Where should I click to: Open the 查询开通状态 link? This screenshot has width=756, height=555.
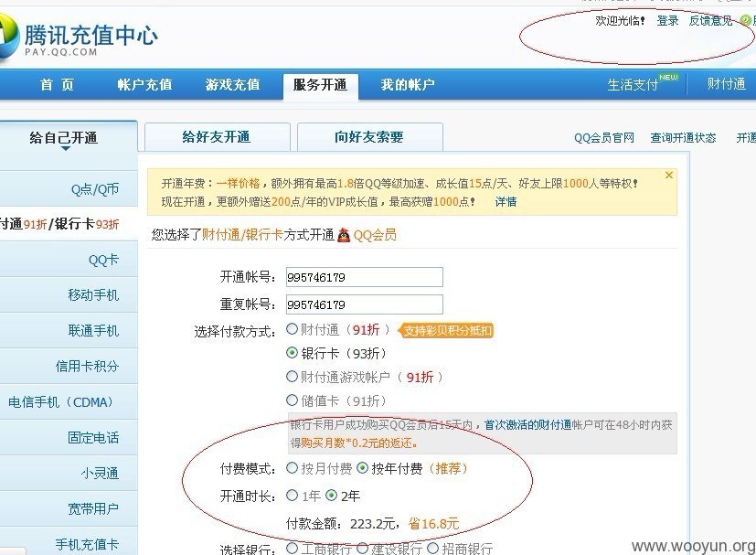tap(683, 138)
